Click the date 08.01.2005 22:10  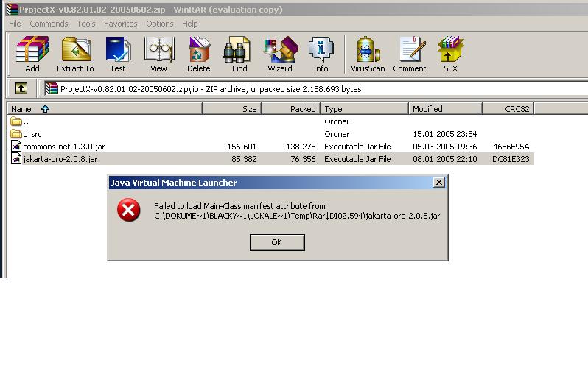[x=445, y=159]
